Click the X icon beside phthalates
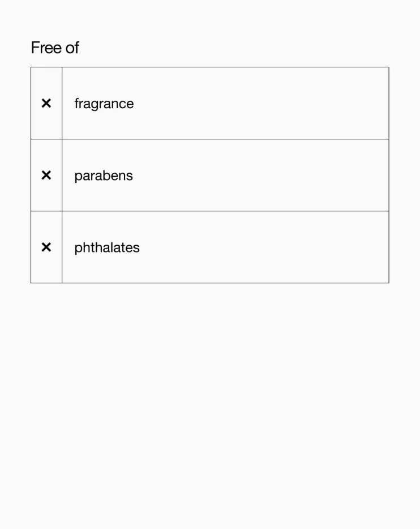420x529 pixels. tap(46, 248)
